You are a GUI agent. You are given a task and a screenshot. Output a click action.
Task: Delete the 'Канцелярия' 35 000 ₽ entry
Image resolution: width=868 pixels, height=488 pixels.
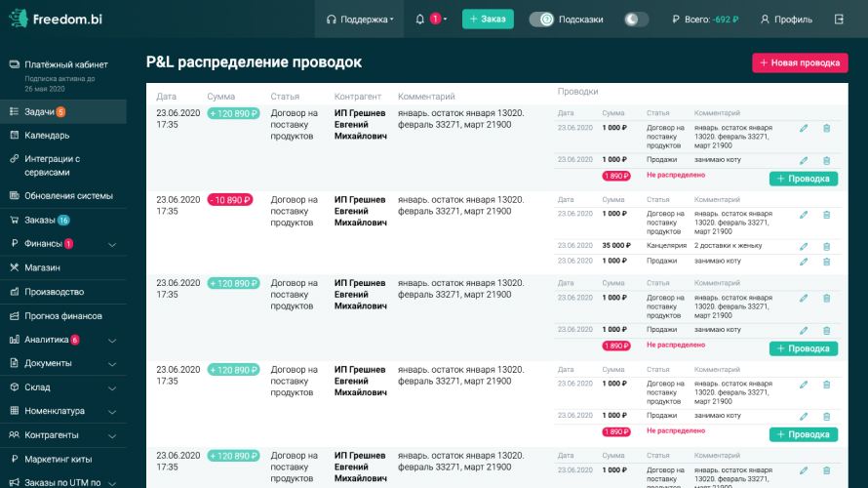826,247
